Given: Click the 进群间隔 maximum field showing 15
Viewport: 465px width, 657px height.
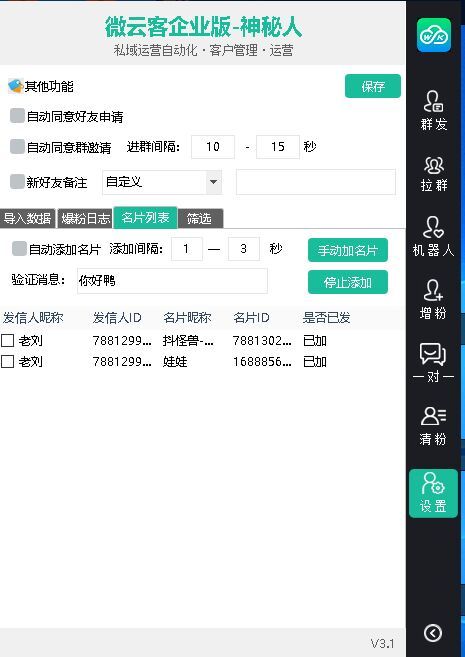Looking at the screenshot, I should click(x=278, y=147).
